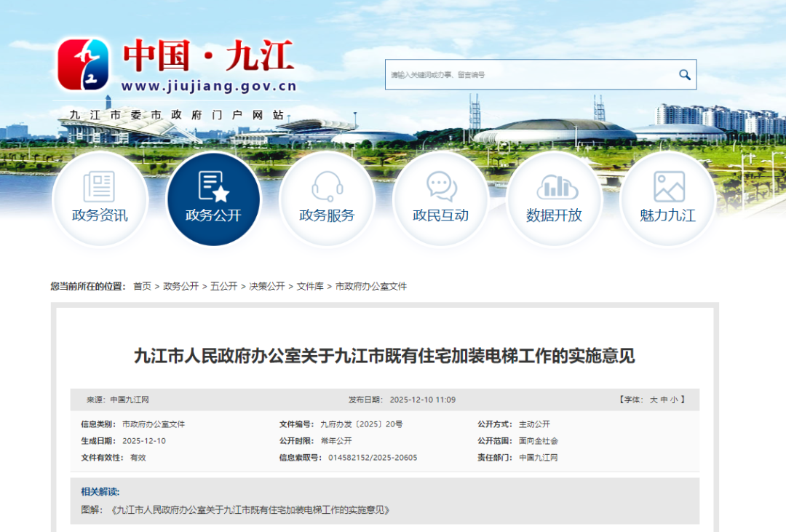Set font size to 小
786x532 pixels.
pyautogui.click(x=674, y=400)
